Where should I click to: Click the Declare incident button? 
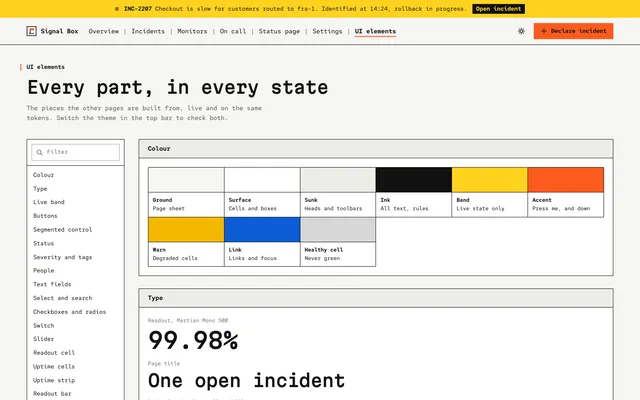pos(573,31)
